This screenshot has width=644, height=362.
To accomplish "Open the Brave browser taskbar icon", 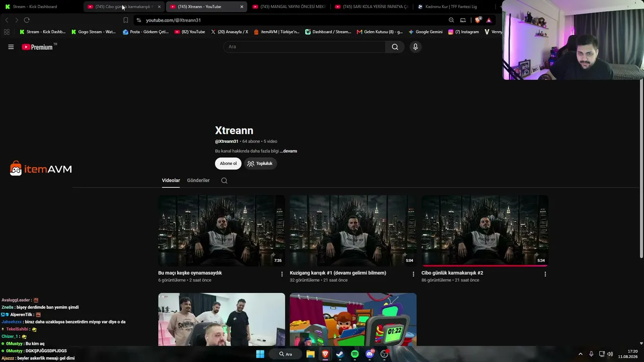I will (x=325, y=354).
